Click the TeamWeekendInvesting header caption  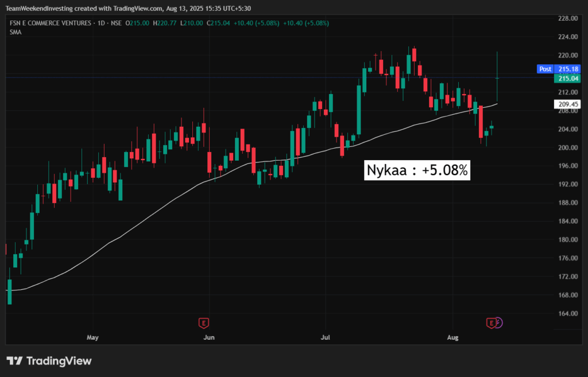click(128, 8)
